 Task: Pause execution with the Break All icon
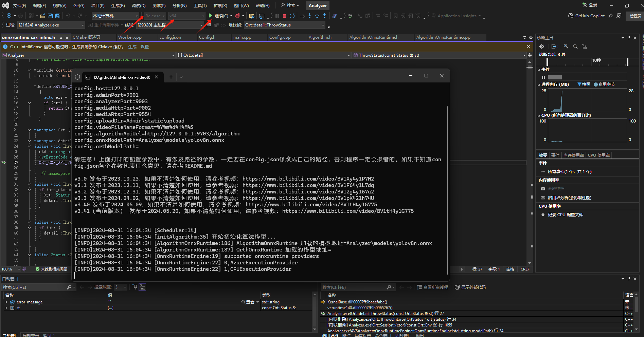tap(277, 16)
